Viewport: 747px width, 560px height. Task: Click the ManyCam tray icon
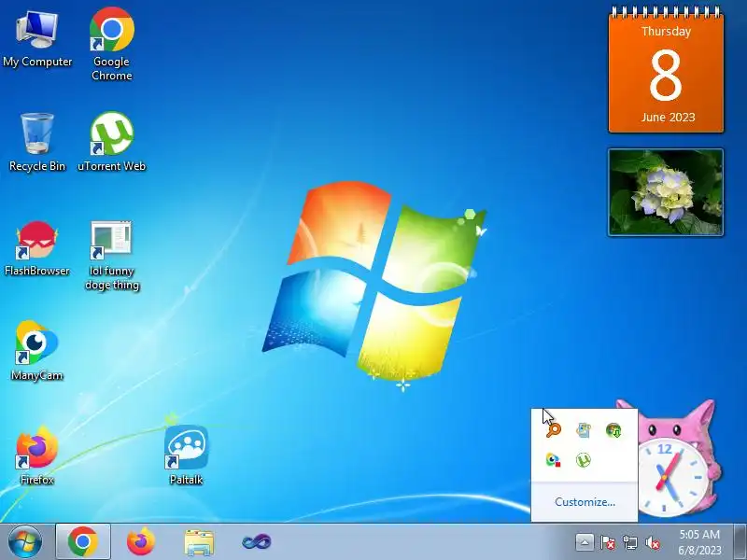click(553, 460)
